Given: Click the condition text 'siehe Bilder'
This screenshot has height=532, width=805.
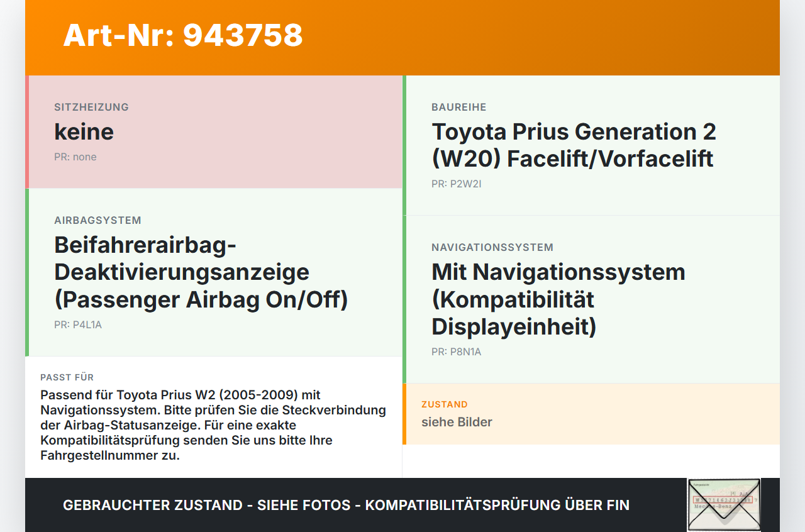Looking at the screenshot, I should click(x=457, y=422).
